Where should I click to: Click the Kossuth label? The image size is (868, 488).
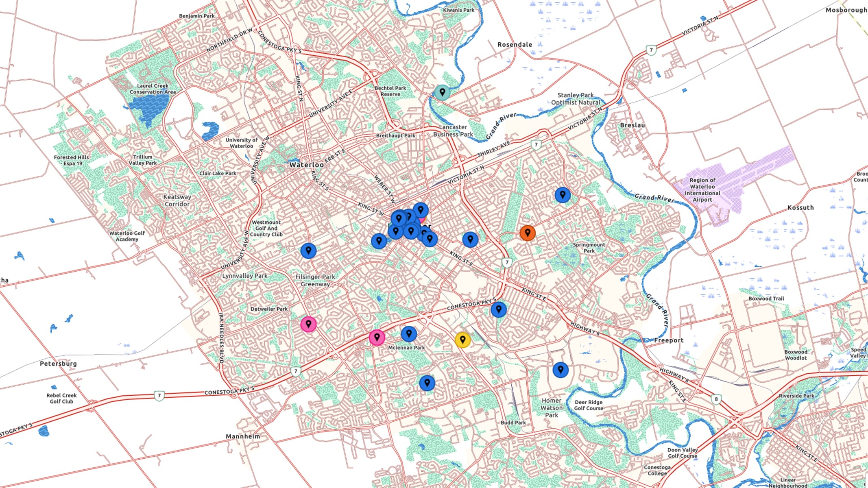tap(800, 207)
